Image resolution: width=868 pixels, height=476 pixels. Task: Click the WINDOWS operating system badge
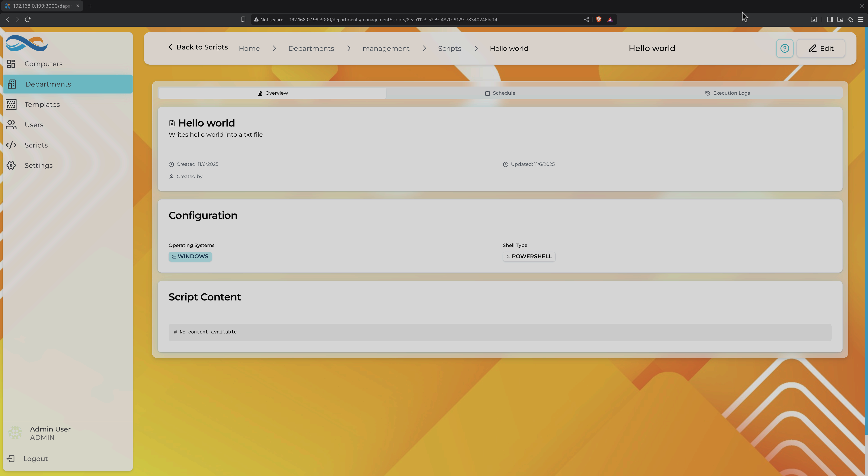point(190,256)
